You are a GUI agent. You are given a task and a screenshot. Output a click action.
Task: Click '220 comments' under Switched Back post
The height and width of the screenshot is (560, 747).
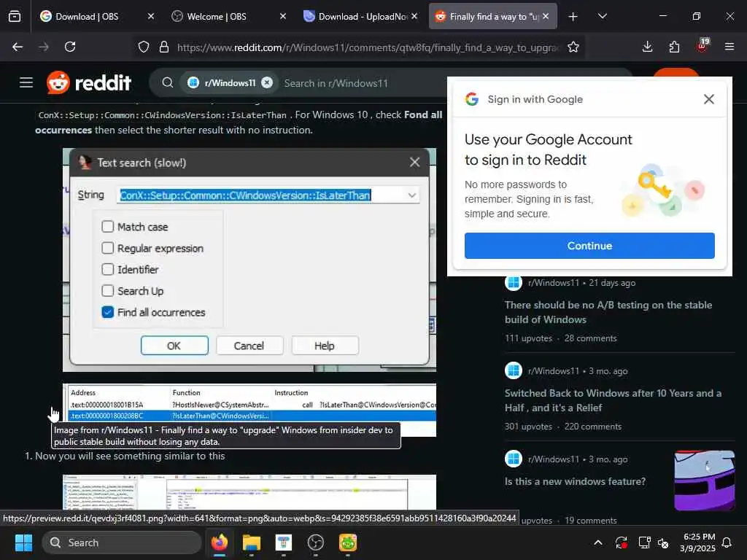tap(592, 426)
